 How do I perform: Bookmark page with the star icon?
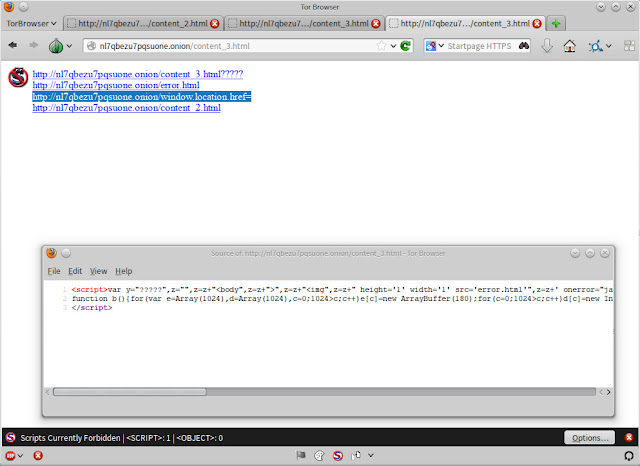tap(381, 46)
